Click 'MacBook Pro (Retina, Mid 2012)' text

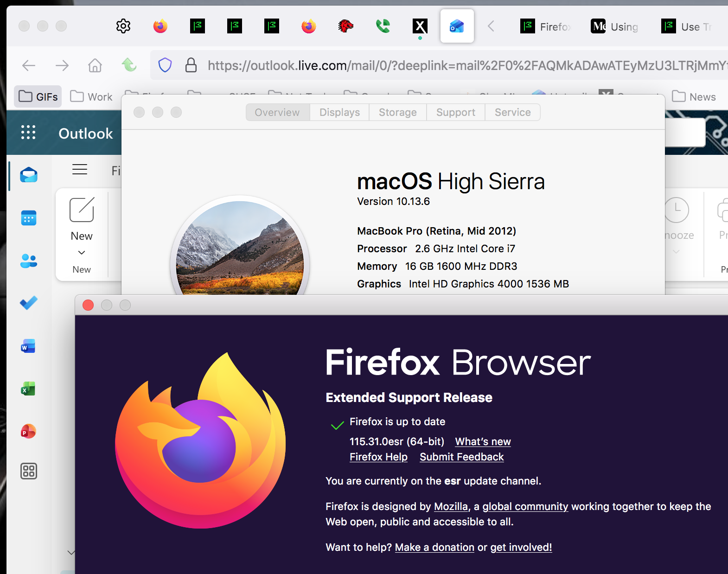point(437,231)
